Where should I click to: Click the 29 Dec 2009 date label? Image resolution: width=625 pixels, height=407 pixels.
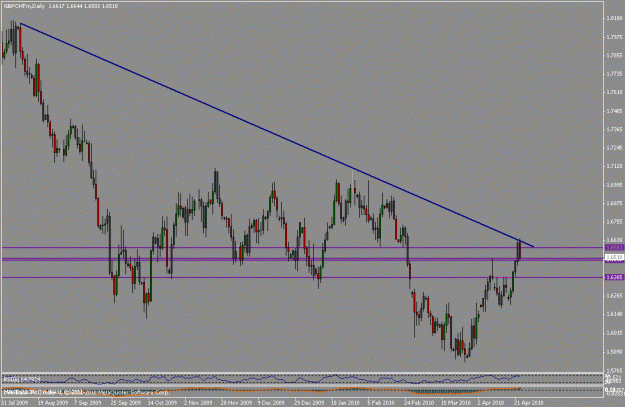pyautogui.click(x=308, y=403)
